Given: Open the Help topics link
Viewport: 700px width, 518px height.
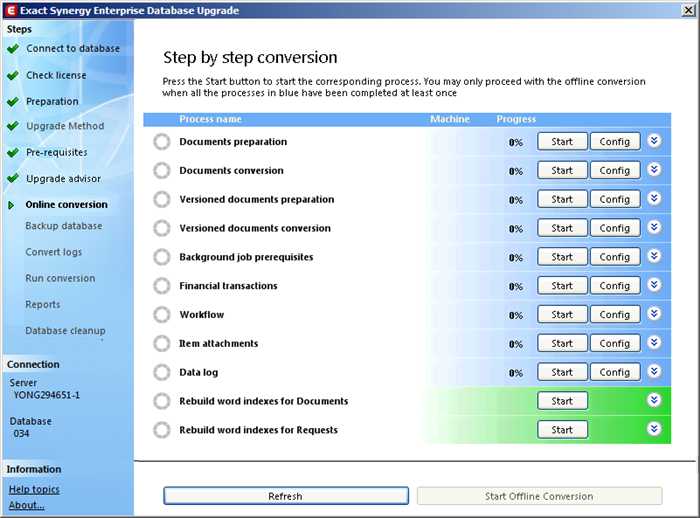Looking at the screenshot, I should [x=34, y=489].
